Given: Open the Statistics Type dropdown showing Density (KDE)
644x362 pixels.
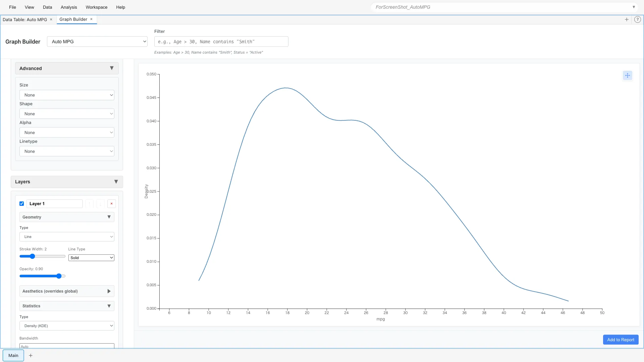Looking at the screenshot, I should point(67,325).
